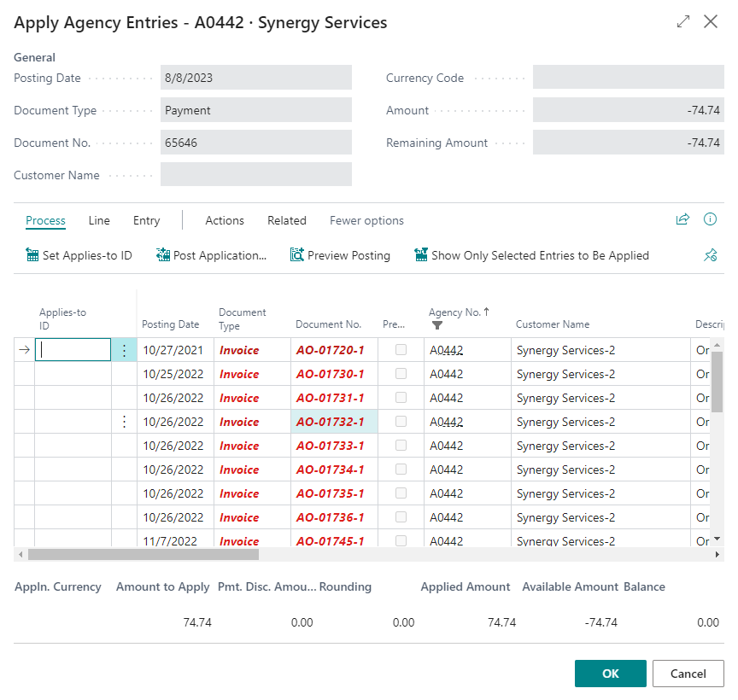Click the horizontal scrollbar below the table
Screen dimensions: 738x700
(x=143, y=555)
